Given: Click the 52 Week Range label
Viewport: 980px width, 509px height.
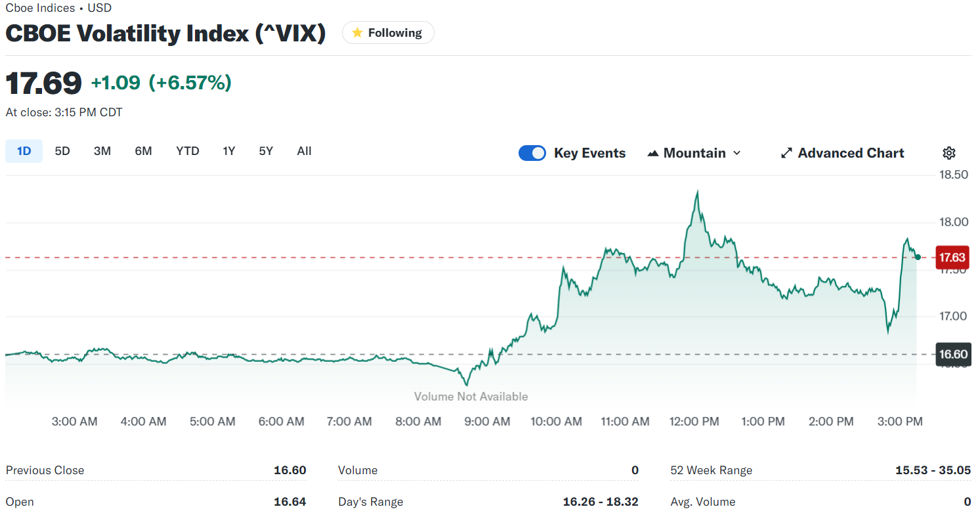Looking at the screenshot, I should pyautogui.click(x=712, y=470).
